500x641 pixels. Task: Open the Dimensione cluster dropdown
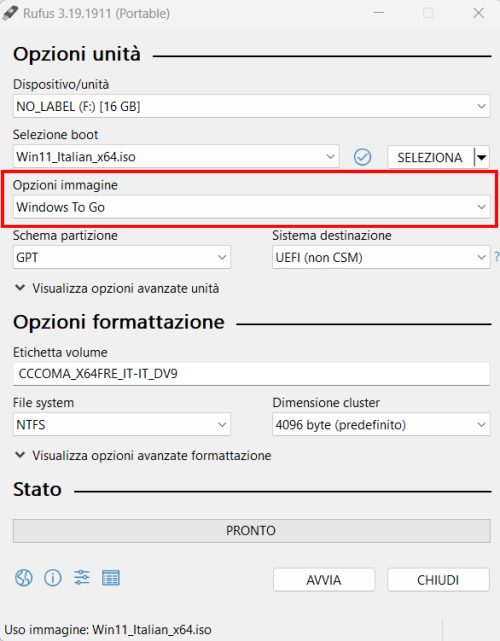pyautogui.click(x=381, y=424)
